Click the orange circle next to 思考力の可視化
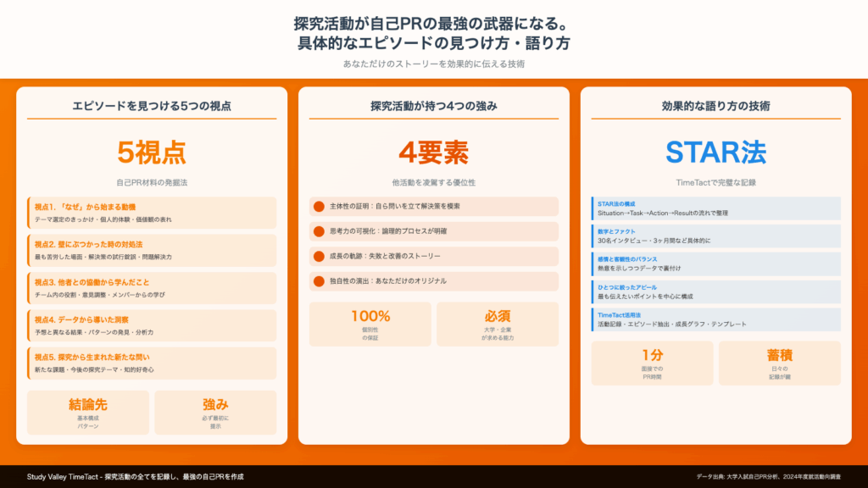This screenshot has width=868, height=488. [319, 230]
